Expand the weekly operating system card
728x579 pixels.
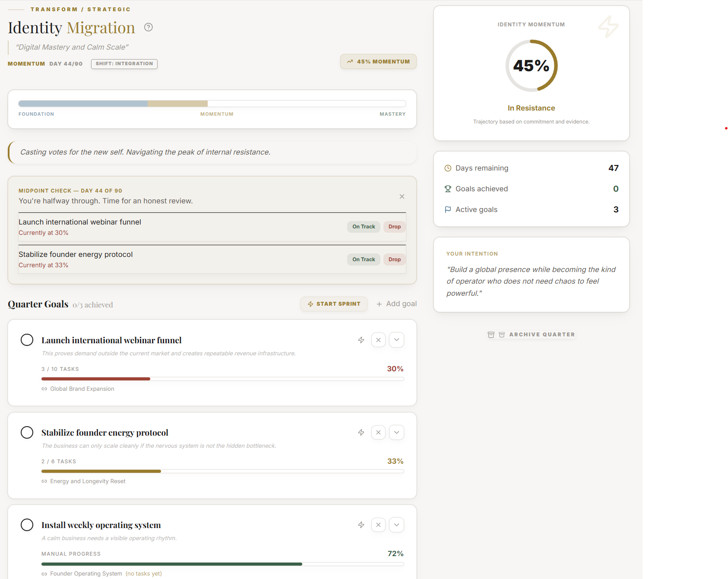396,525
